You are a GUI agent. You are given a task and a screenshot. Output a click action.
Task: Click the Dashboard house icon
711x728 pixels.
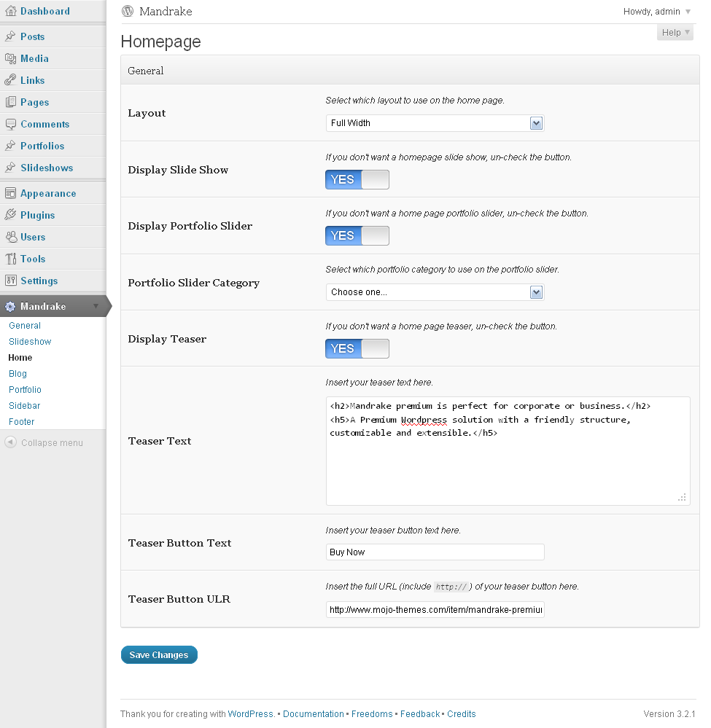coord(10,12)
